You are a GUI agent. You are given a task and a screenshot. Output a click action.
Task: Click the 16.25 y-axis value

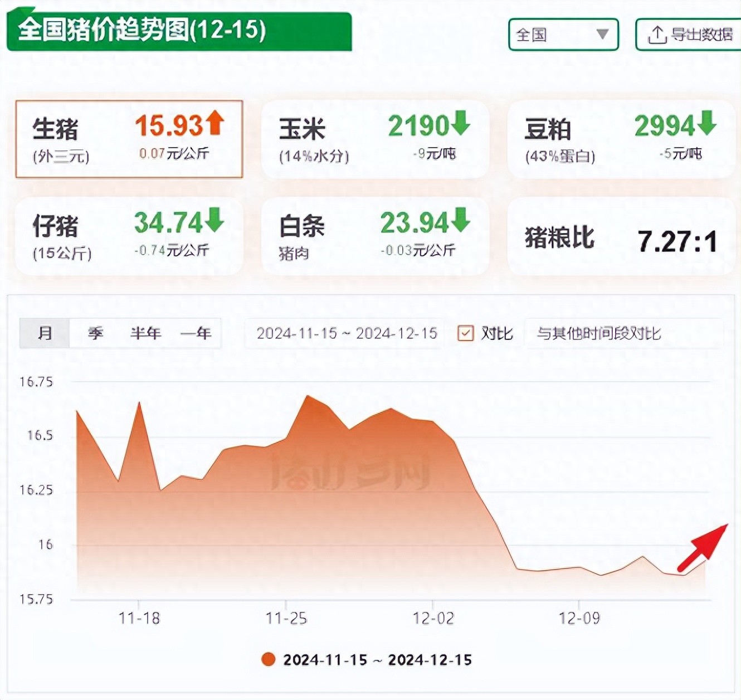click(36, 490)
